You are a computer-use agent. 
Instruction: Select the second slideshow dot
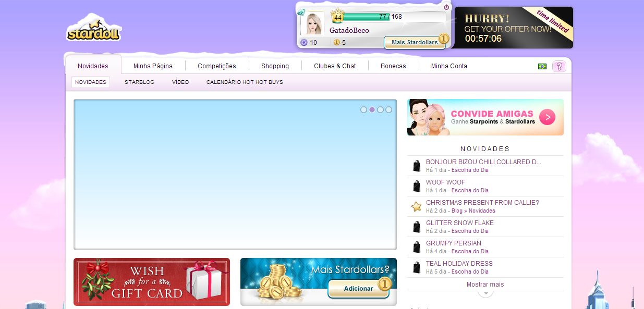372,110
